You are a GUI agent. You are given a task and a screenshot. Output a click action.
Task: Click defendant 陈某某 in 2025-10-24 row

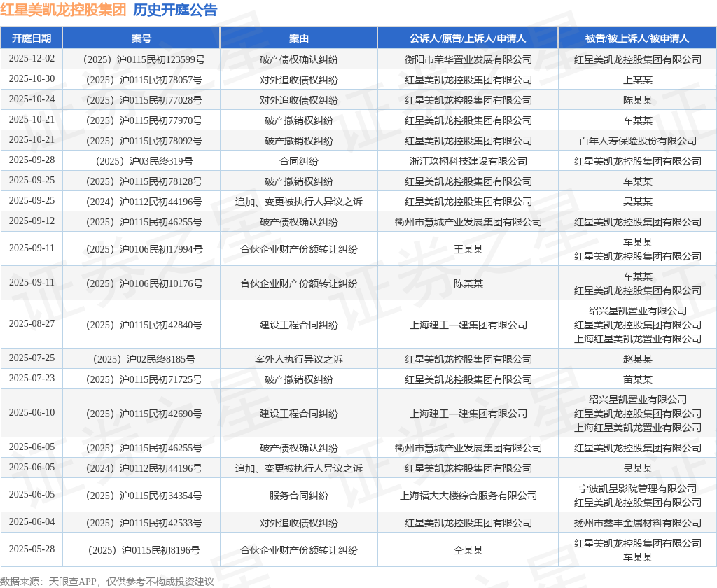[637, 100]
